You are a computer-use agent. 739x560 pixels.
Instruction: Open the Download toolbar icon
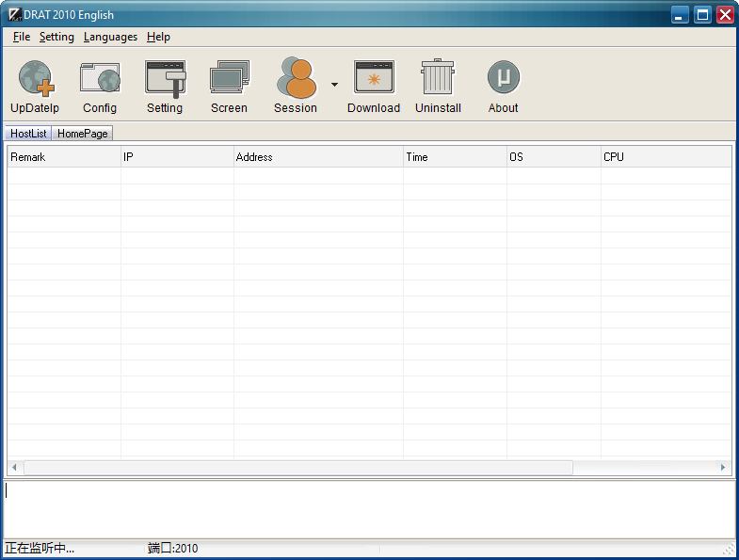[374, 78]
